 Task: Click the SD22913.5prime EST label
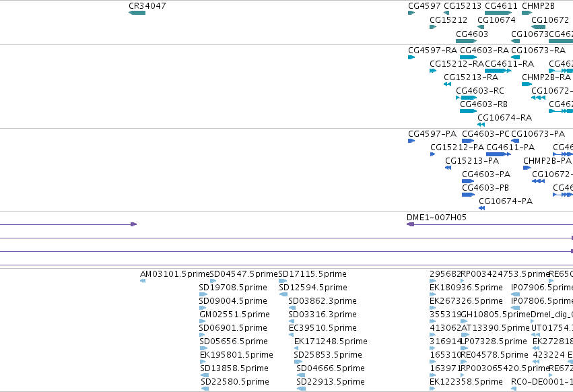click(x=331, y=382)
